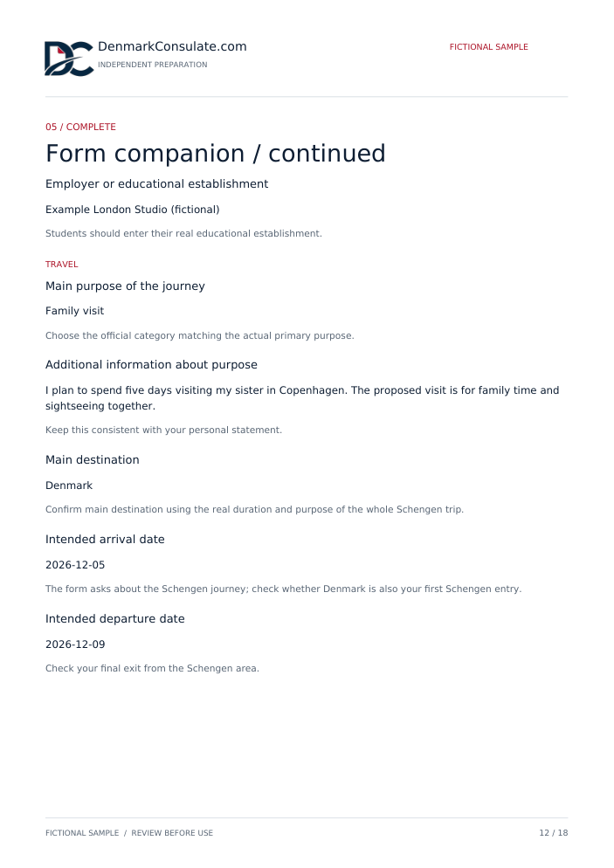Open the DenmarkConsulate.com site title
Viewport: 614px width, 868px height.
click(x=172, y=46)
